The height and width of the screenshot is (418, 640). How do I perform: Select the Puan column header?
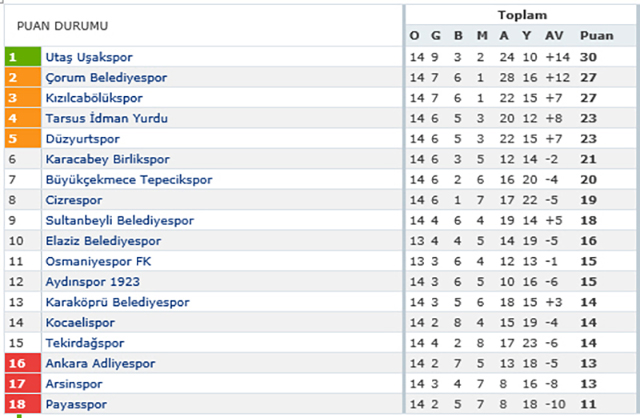pyautogui.click(x=597, y=36)
